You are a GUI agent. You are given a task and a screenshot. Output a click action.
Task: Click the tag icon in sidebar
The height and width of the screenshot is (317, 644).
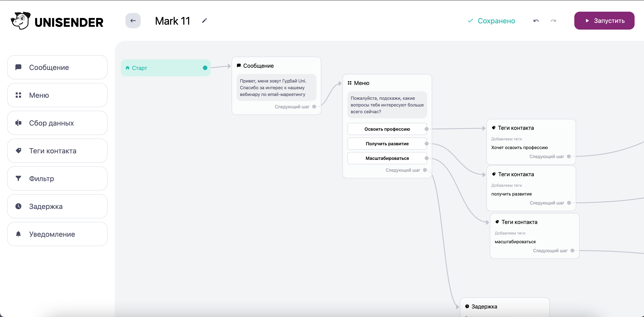[18, 151]
